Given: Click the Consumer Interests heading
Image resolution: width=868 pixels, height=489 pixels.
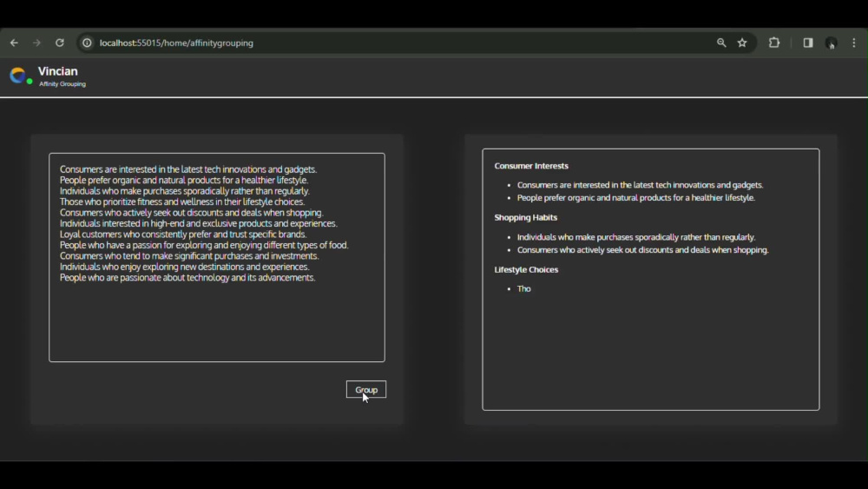Looking at the screenshot, I should point(531,166).
